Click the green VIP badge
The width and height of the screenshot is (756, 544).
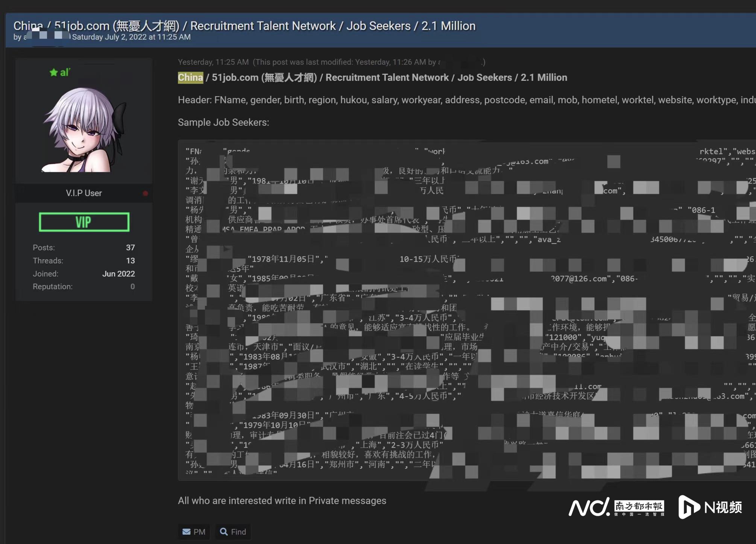pos(84,222)
